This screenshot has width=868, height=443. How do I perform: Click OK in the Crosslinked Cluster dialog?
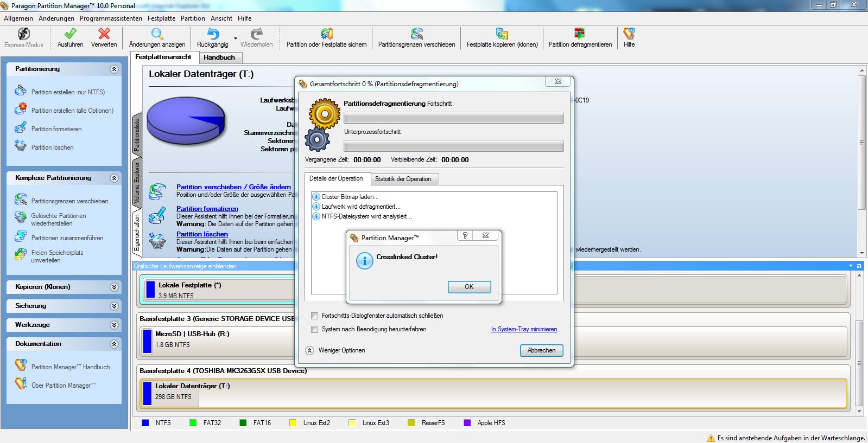coord(469,287)
